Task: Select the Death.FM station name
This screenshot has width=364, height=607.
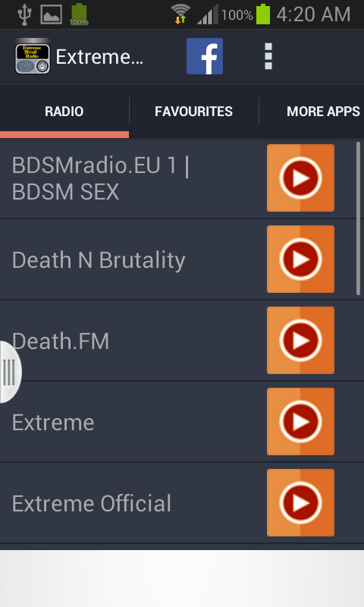Action: [61, 341]
